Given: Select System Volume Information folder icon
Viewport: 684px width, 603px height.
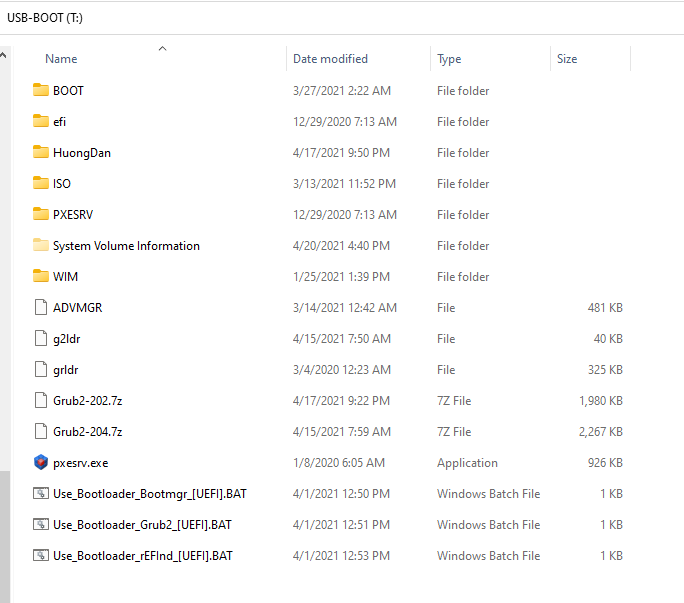Looking at the screenshot, I should tap(41, 245).
